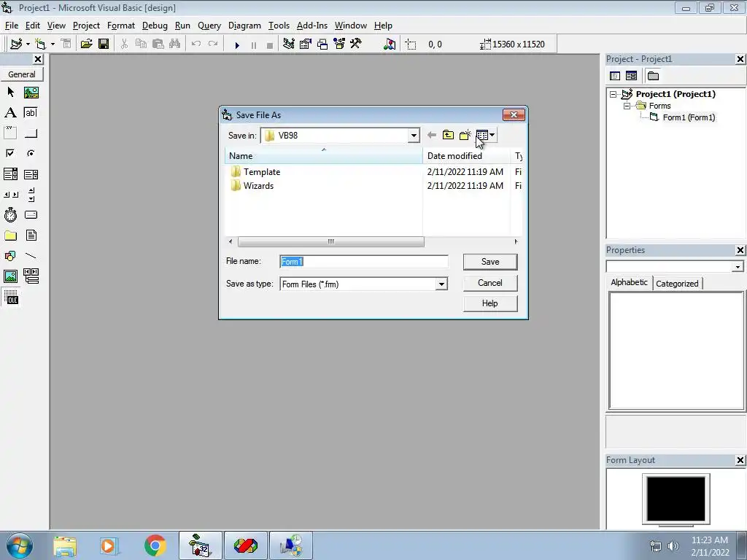Viewport: 747px width, 560px height.
Task: Open the Object Browser toolbar icon
Action: (x=339, y=44)
